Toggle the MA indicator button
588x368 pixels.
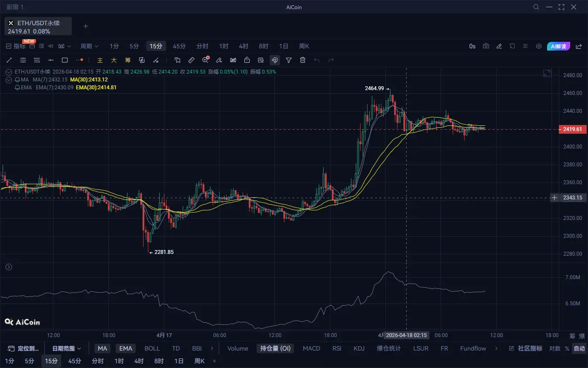pyautogui.click(x=103, y=348)
